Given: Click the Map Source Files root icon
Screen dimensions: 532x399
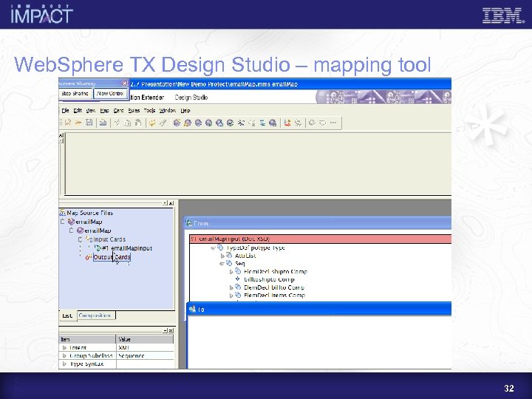Looking at the screenshot, I should click(62, 213).
